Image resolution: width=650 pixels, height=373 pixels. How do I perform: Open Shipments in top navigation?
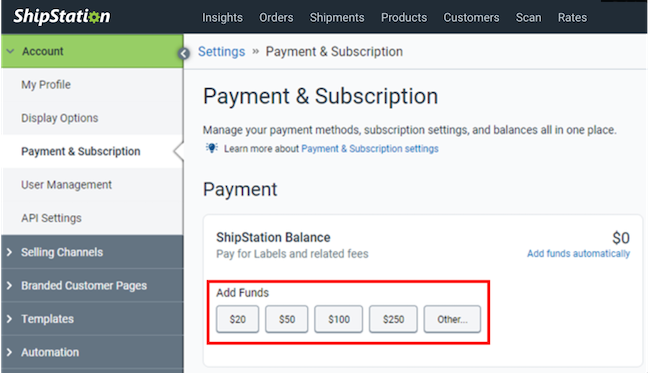(337, 17)
